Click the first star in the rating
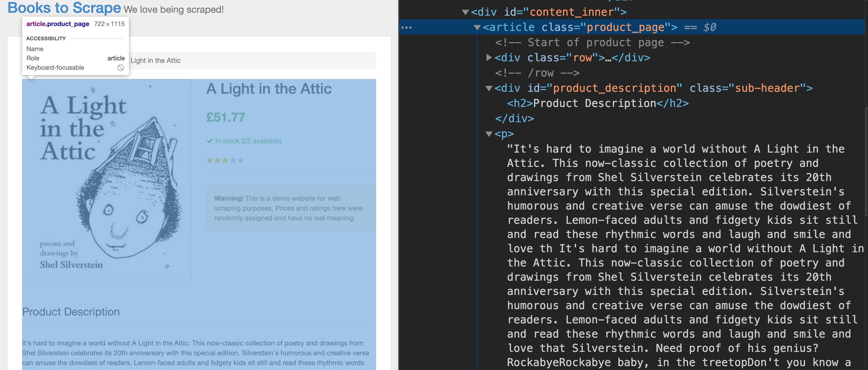This screenshot has width=868, height=370. (210, 160)
